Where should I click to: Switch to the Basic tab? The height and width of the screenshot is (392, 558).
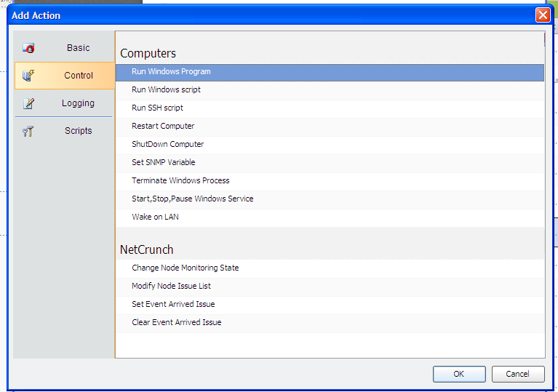tap(78, 48)
